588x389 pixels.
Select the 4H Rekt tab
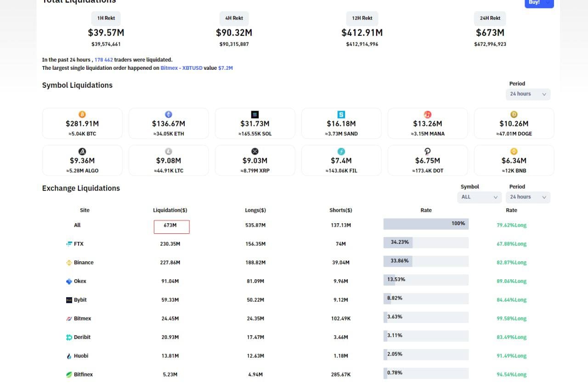point(234,18)
